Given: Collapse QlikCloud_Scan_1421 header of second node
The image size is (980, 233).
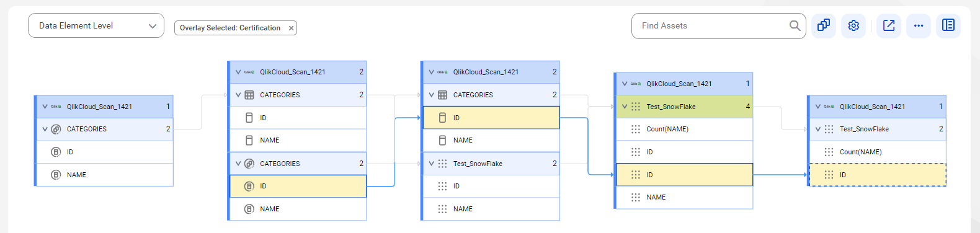Looking at the screenshot, I should point(238,72).
